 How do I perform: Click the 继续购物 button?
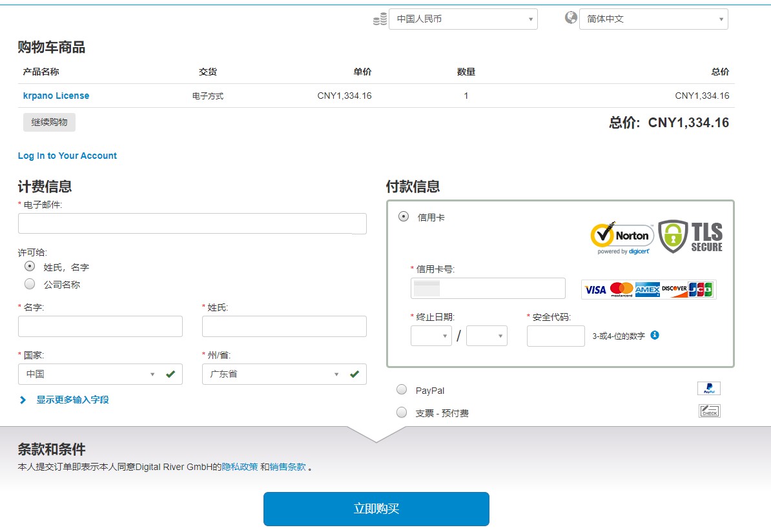[x=49, y=122]
